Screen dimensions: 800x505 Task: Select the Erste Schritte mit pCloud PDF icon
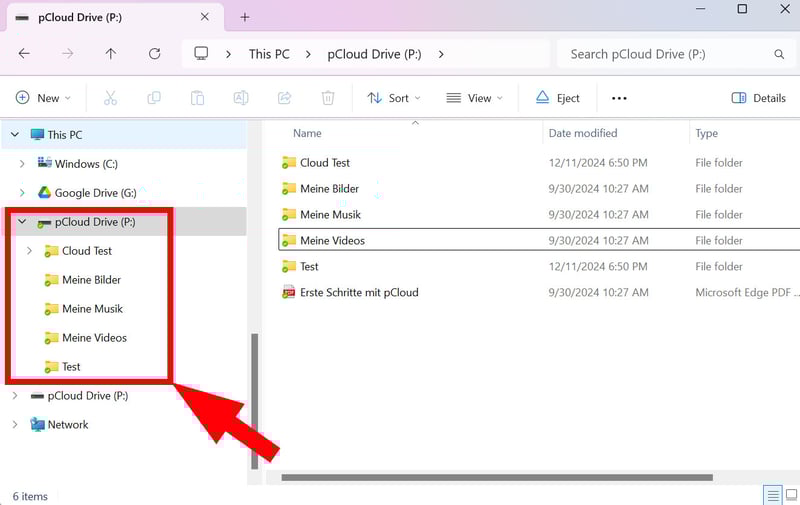coord(289,292)
